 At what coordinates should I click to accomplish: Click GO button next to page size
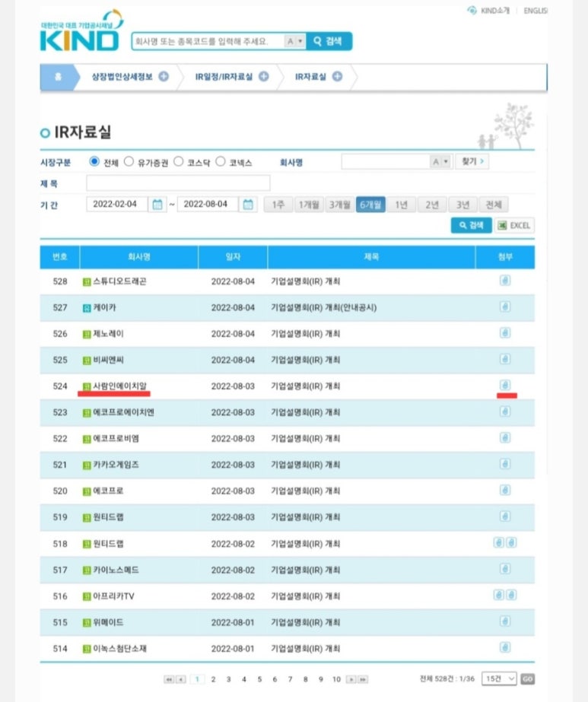528,679
